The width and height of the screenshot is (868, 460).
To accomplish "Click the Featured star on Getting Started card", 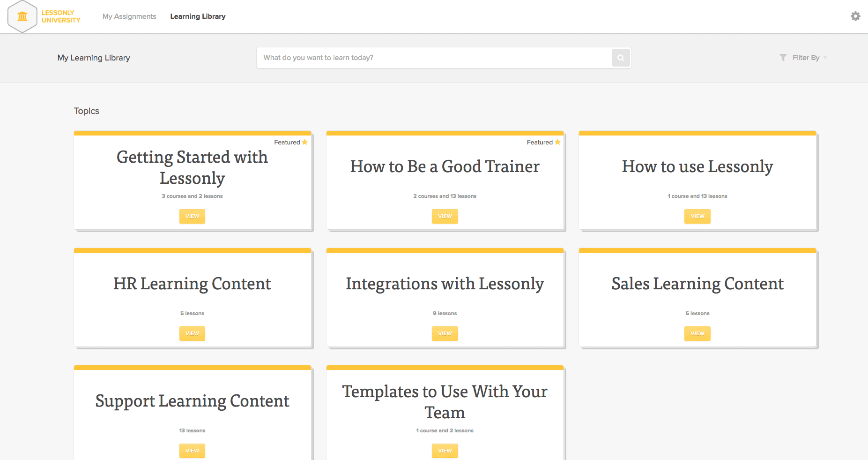I will (304, 142).
